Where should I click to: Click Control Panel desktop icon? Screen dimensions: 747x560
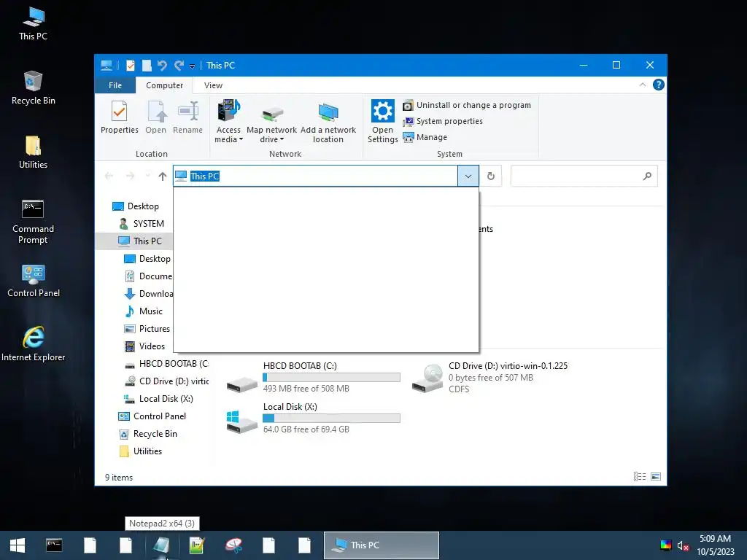[34, 281]
